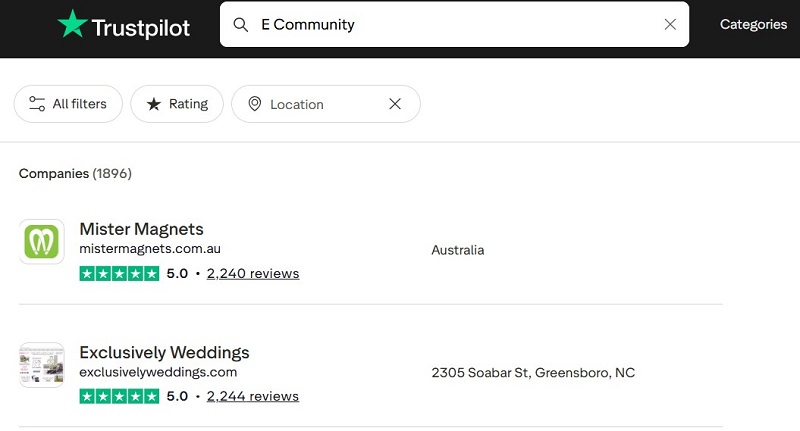Click the Trustpilot wordmark text
800x431 pixels.
tap(141, 28)
